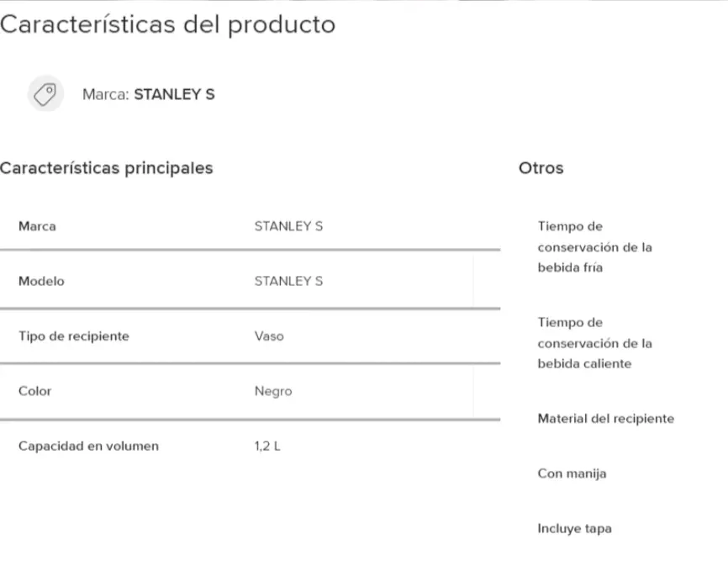Click the Color row label
Image resolution: width=728 pixels, height=582 pixels.
point(34,391)
